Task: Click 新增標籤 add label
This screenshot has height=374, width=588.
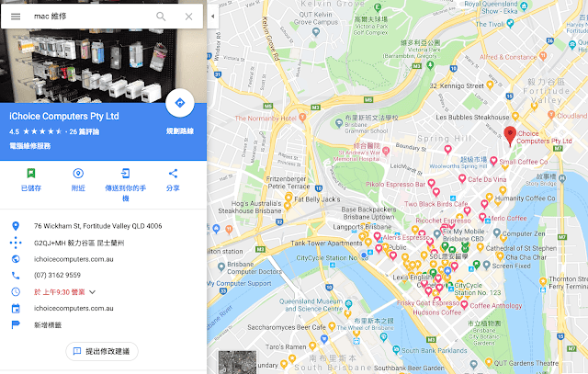Action: coord(48,325)
